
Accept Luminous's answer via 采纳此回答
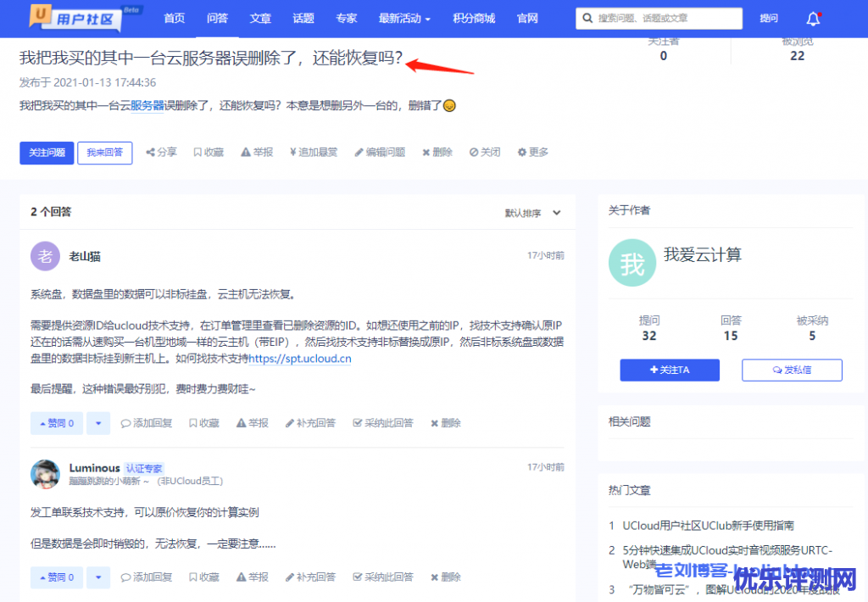tap(383, 577)
